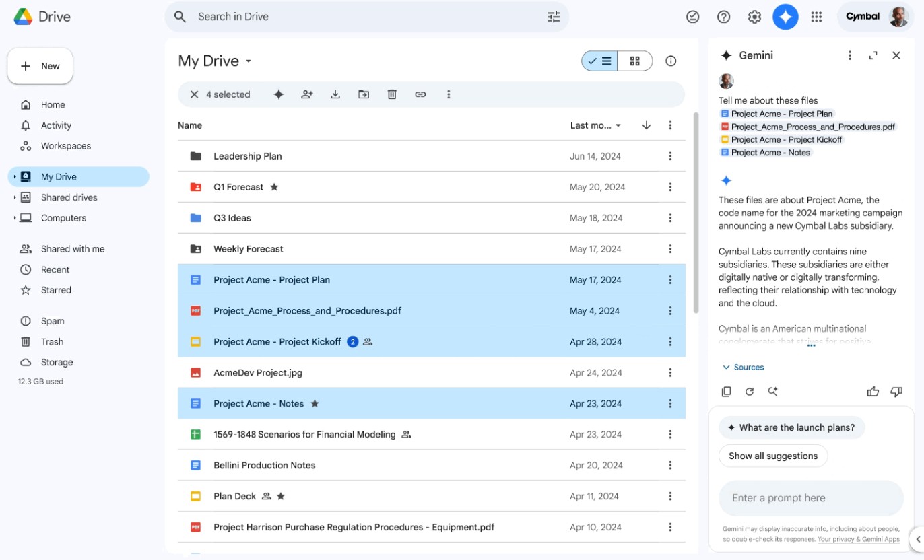Go to Shared with me
This screenshot has width=924, height=560.
point(72,249)
